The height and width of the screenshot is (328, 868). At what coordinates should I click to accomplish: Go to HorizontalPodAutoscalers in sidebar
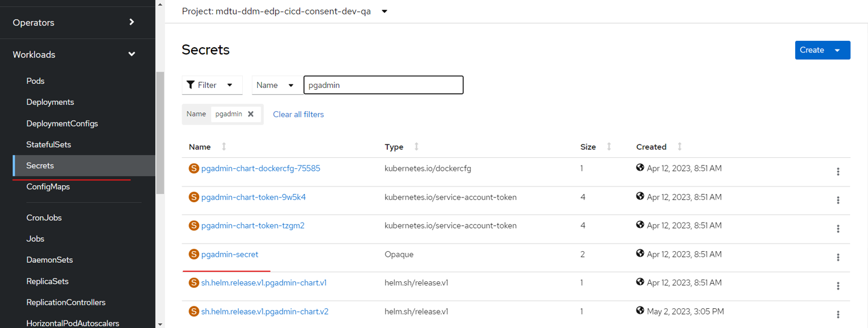(x=73, y=323)
